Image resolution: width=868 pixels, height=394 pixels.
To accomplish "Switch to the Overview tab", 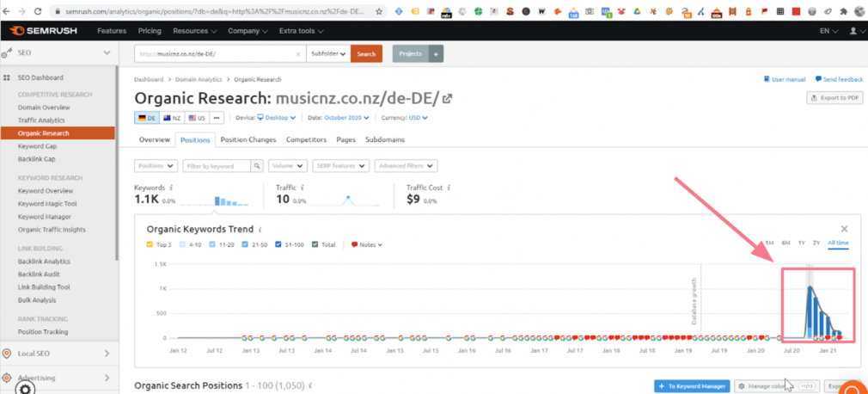I will (x=155, y=139).
